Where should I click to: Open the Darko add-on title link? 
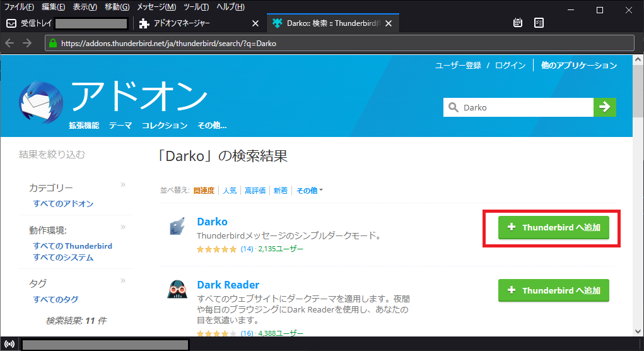click(x=212, y=222)
